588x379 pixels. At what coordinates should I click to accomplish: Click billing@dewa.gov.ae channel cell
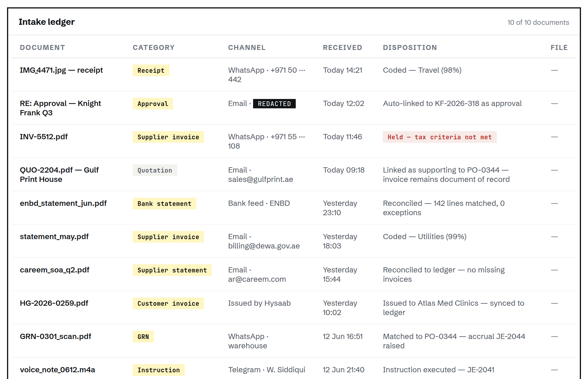coord(264,241)
